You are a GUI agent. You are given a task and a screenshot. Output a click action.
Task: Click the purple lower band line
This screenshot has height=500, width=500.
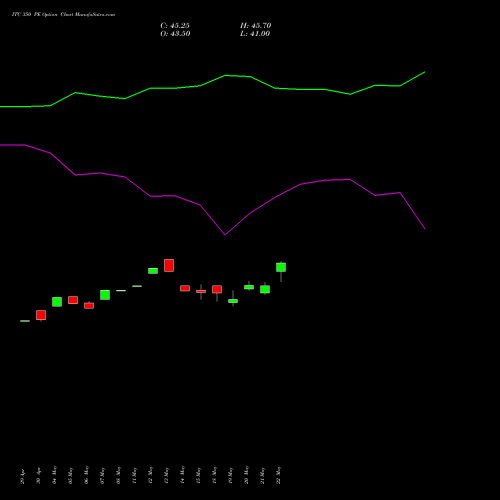click(x=212, y=190)
